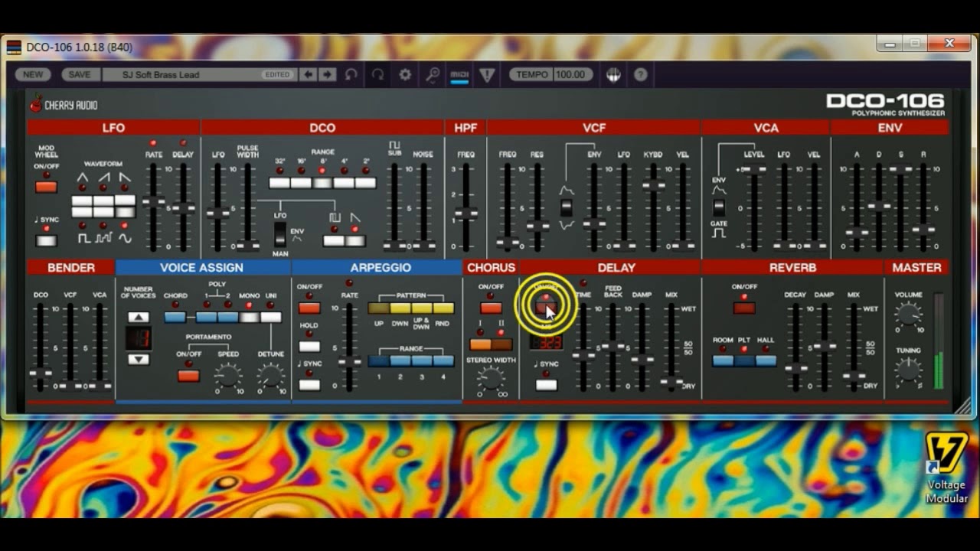Image resolution: width=980 pixels, height=551 pixels.
Task: Select the LFO triangle waveform button
Action: [x=82, y=201]
